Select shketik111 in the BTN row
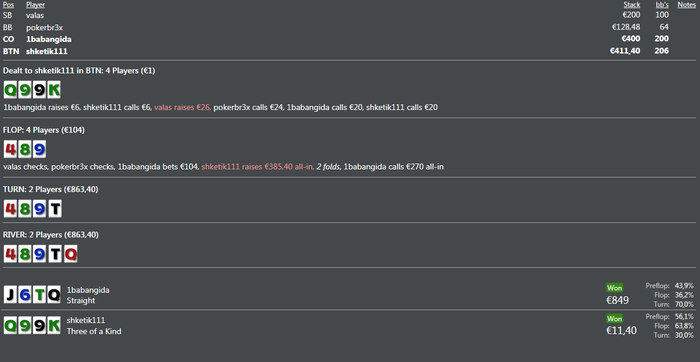This screenshot has width=700, height=362. click(47, 51)
